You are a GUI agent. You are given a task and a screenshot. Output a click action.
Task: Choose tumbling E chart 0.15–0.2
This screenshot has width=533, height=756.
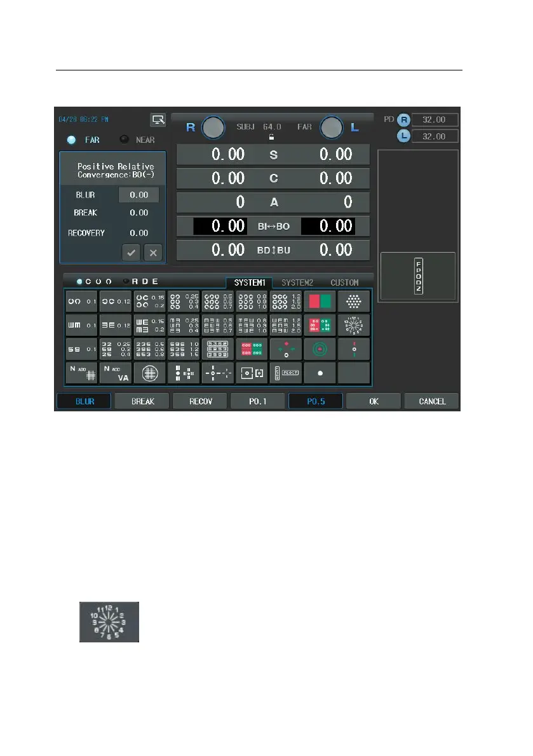point(149,325)
